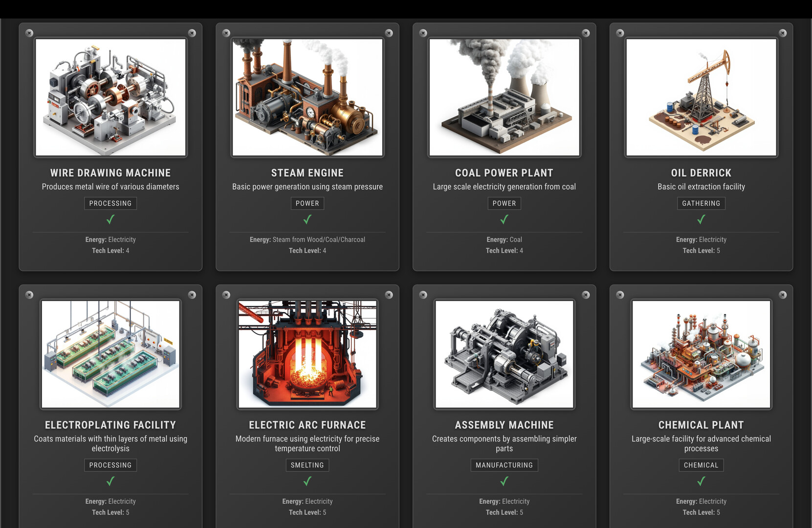Select the Oil Derrick illustration
This screenshot has width=812, height=528.
pos(701,97)
